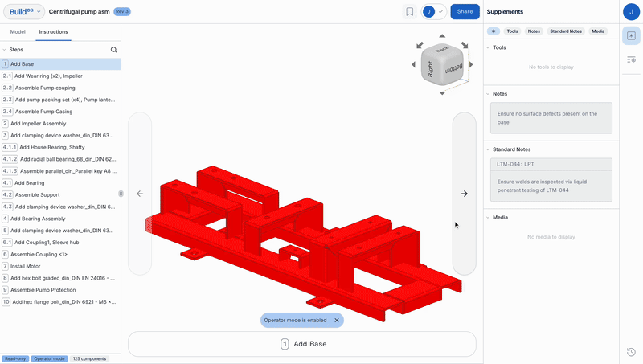
Task: Open the user J avatar dropdown
Action: point(434,11)
